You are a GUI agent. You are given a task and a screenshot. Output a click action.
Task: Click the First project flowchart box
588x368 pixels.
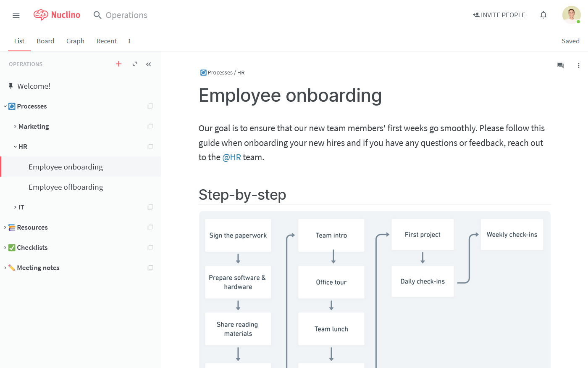coord(423,235)
